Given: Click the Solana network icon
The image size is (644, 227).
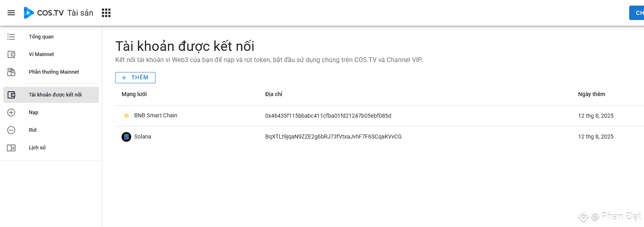Looking at the screenshot, I should tap(126, 137).
